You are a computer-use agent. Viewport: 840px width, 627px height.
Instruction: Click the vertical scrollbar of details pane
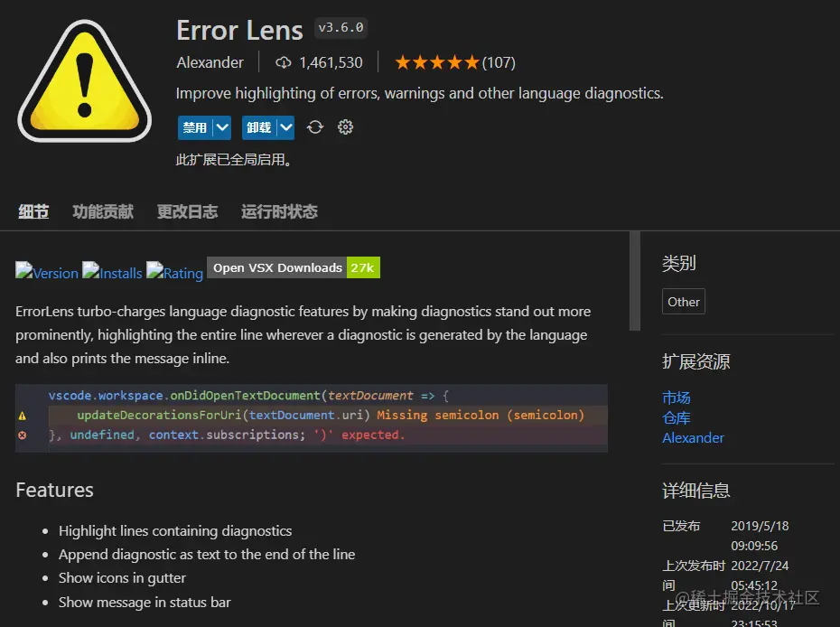(635, 281)
